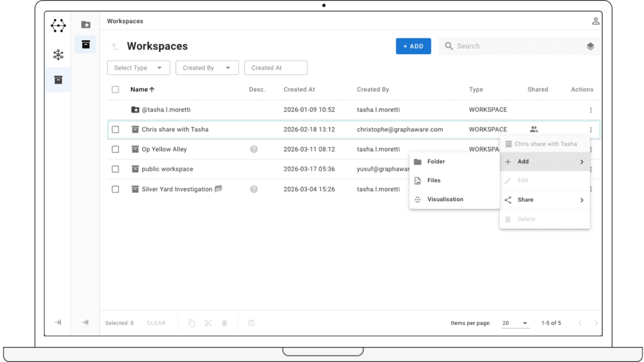This screenshot has height=362, width=644.
Task: Open the Created By filter dropdown
Action: [207, 68]
